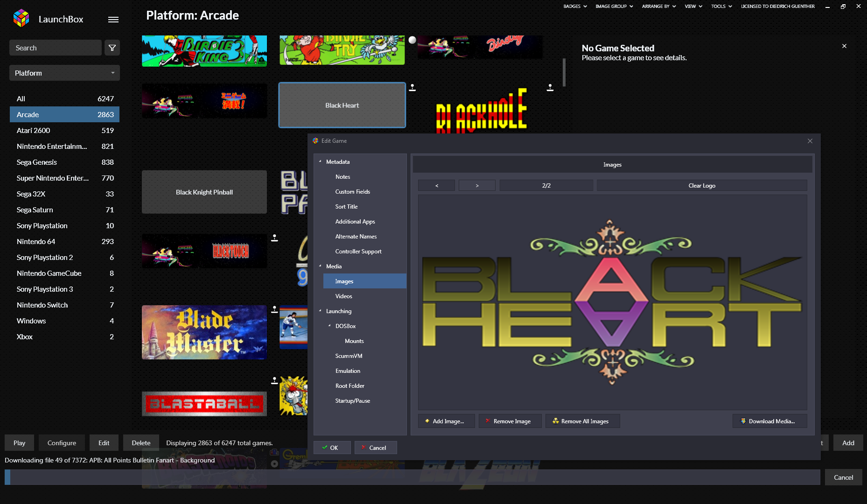Open the Emulation section
Screen dimensions: 867x504
click(x=348, y=371)
